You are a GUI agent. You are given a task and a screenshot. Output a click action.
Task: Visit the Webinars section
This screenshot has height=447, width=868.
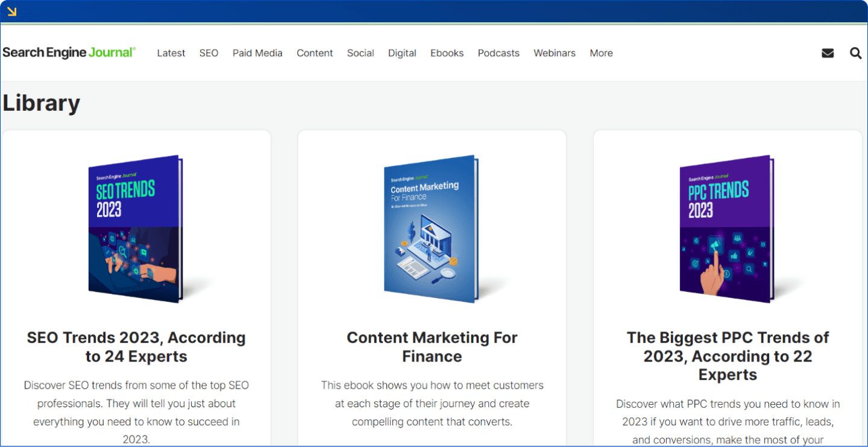(555, 53)
